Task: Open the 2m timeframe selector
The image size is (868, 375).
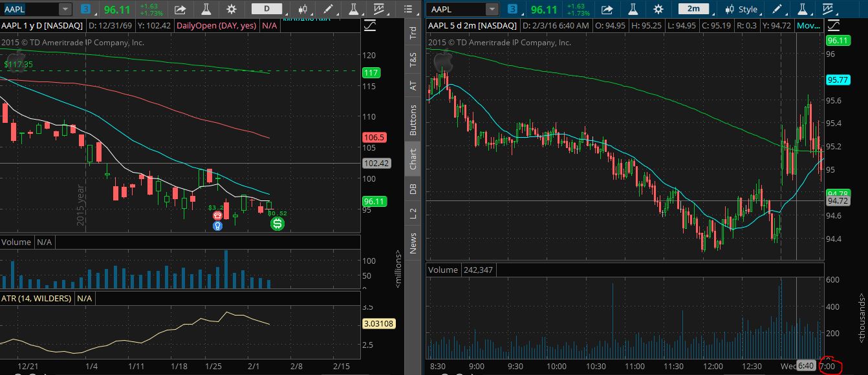Action: tap(694, 9)
